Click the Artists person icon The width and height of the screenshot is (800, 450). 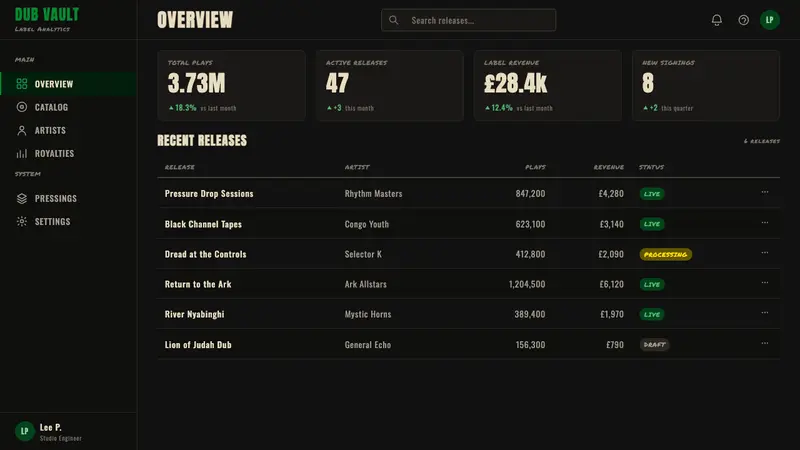(x=21, y=131)
